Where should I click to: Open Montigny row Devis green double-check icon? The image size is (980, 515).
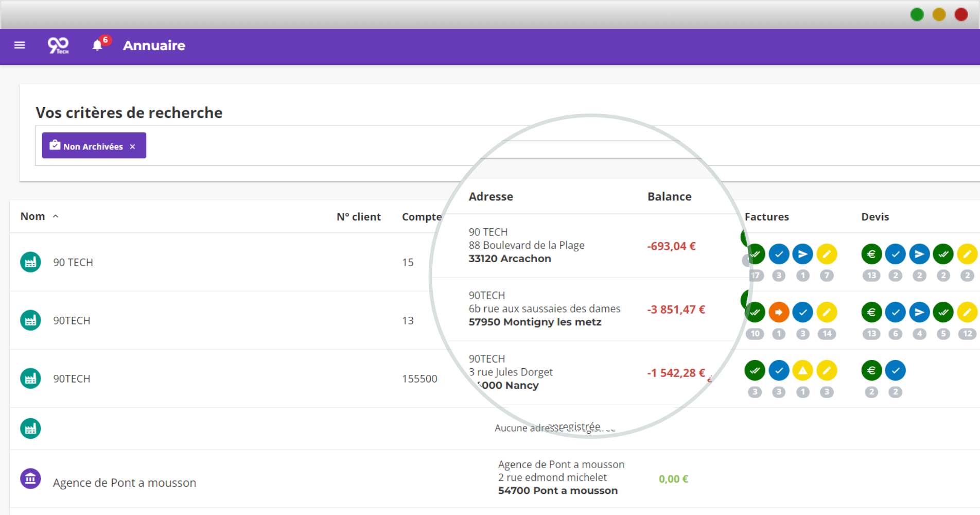tap(943, 312)
